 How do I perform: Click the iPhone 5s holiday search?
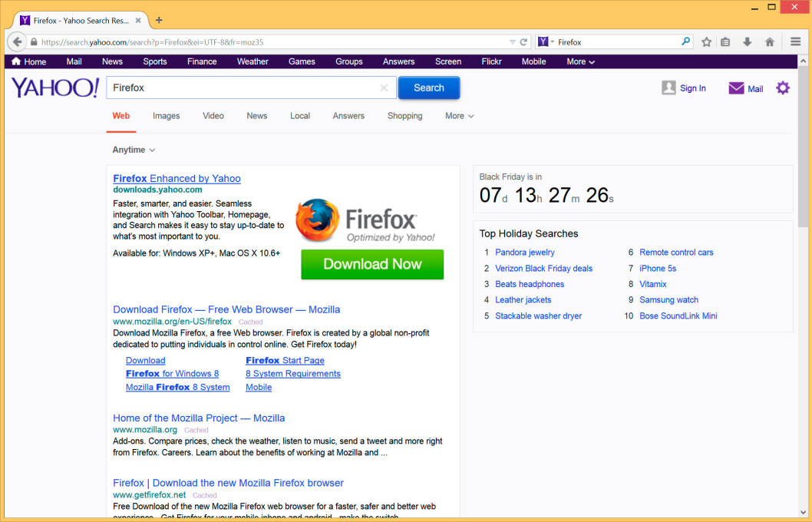point(658,268)
